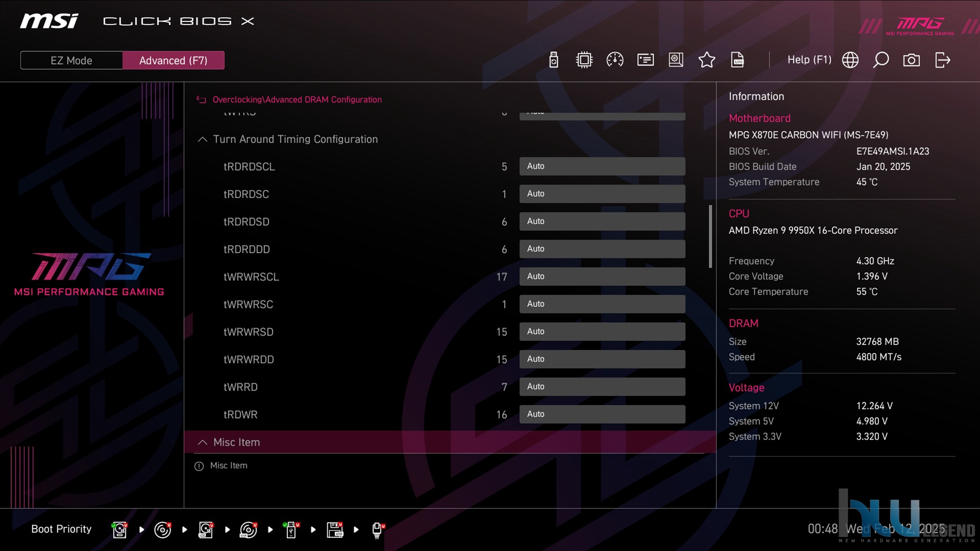Click the profile card icon in toolbar
980x551 pixels.
coord(645,60)
